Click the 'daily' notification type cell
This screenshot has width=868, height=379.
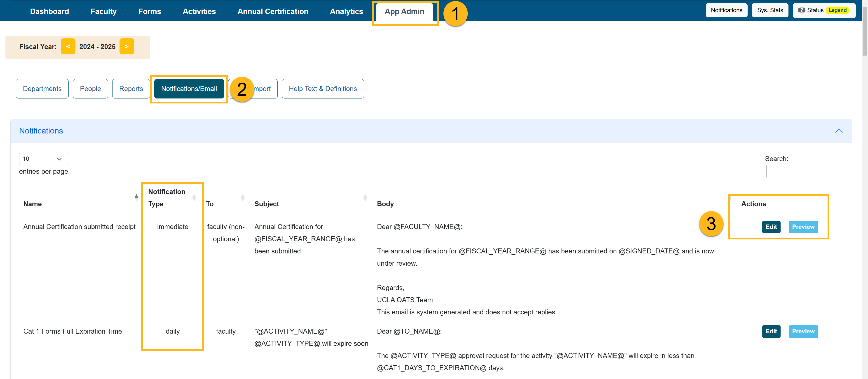point(173,331)
